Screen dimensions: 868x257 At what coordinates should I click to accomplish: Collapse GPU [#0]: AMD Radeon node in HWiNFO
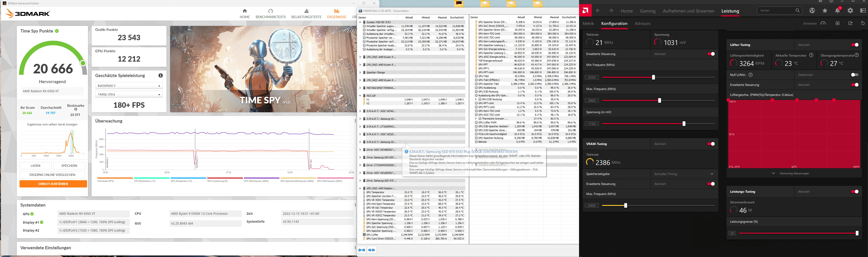[x=360, y=188]
